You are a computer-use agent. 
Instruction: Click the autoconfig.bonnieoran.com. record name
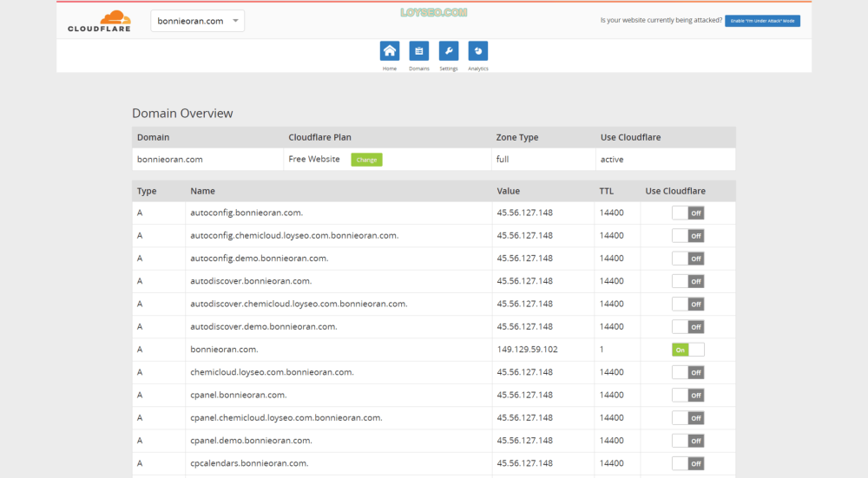click(247, 213)
